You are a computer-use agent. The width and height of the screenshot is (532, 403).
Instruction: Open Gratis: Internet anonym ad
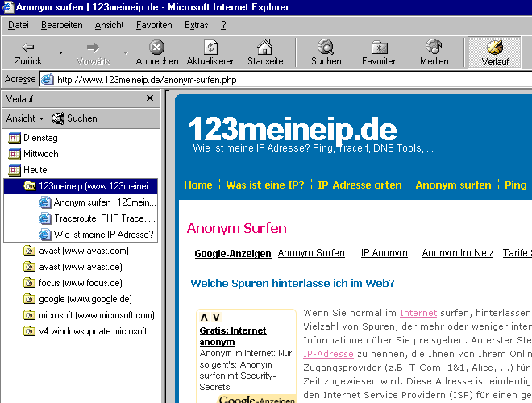pyautogui.click(x=233, y=336)
